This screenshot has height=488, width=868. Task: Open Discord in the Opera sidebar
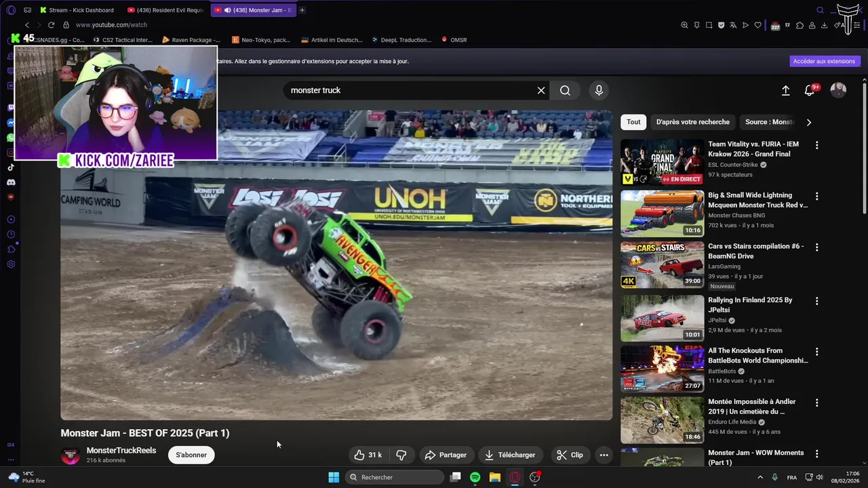tap(11, 182)
